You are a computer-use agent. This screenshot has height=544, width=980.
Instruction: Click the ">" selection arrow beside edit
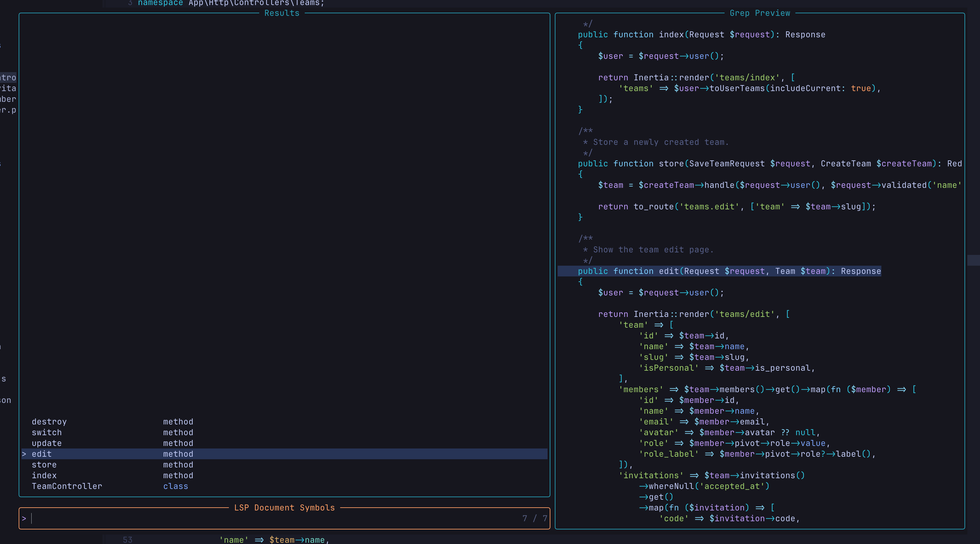[x=24, y=454]
